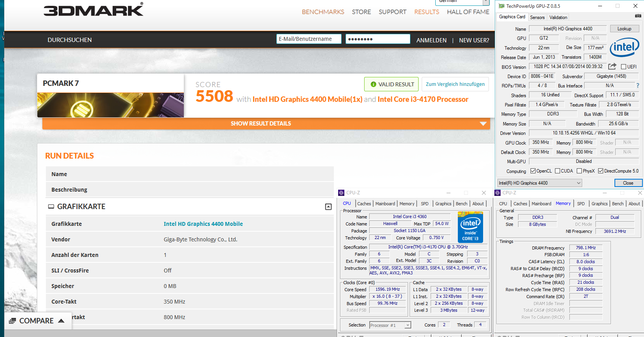Click the Intel logo in GPU-Z
The width and height of the screenshot is (644, 337).
pyautogui.click(x=624, y=47)
